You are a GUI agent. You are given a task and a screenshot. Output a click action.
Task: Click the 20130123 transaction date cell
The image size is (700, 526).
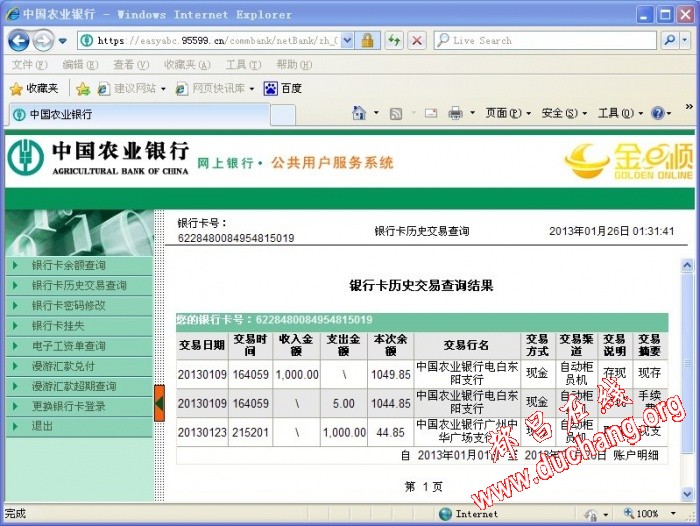(202, 432)
